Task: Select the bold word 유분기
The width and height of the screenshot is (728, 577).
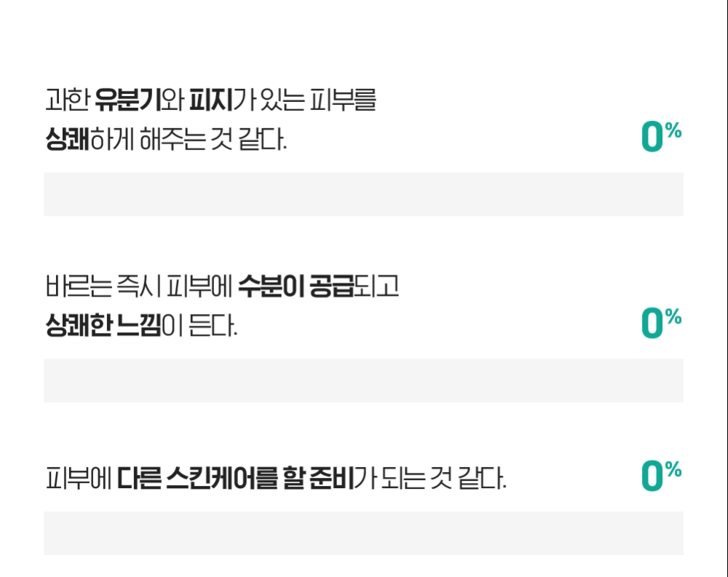Action: pyautogui.click(x=127, y=101)
